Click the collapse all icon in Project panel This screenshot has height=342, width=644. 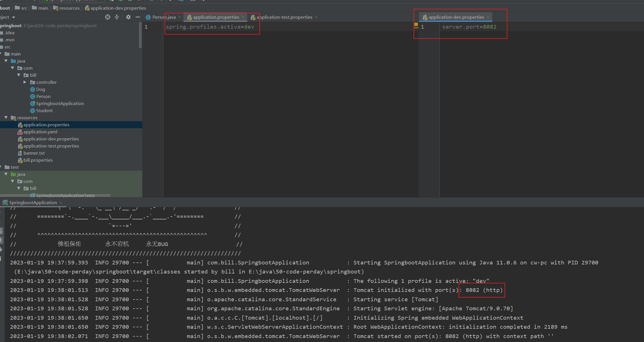(x=117, y=17)
